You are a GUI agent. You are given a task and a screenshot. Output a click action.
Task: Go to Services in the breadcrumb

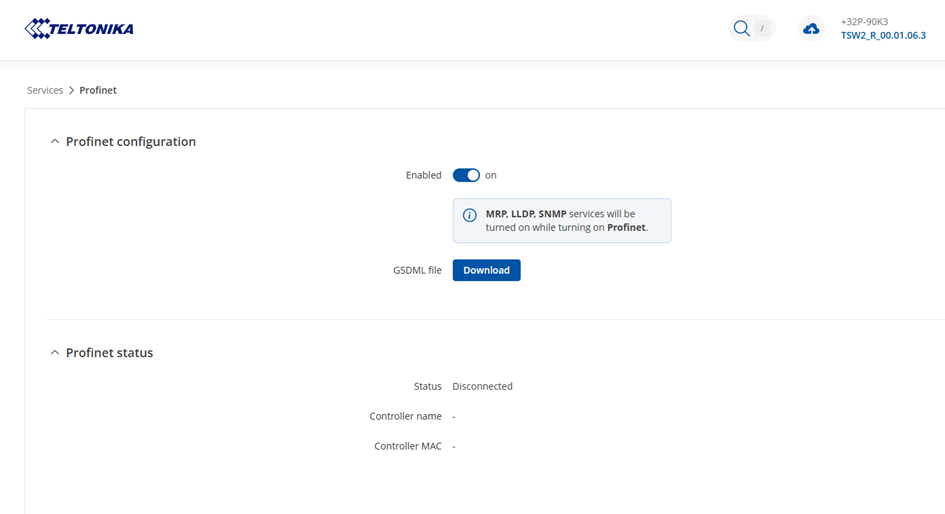pyautogui.click(x=45, y=91)
